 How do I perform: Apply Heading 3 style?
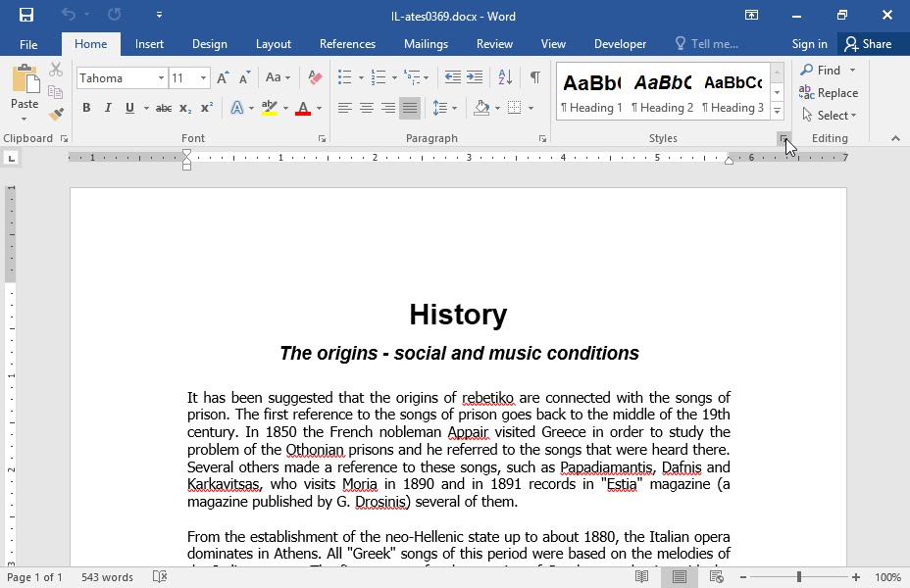733,91
